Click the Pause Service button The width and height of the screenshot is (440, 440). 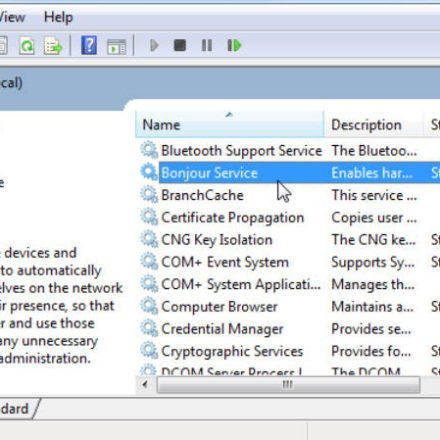click(207, 46)
